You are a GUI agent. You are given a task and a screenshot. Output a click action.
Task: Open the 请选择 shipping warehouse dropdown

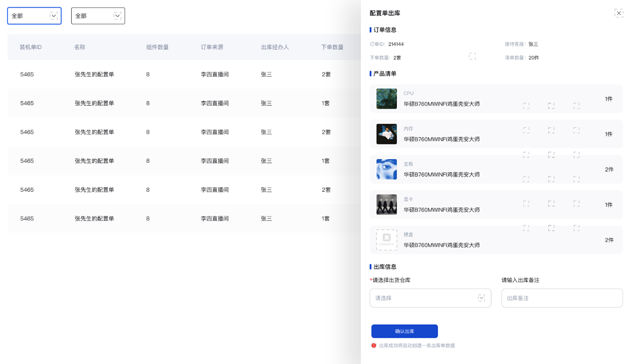(430, 298)
